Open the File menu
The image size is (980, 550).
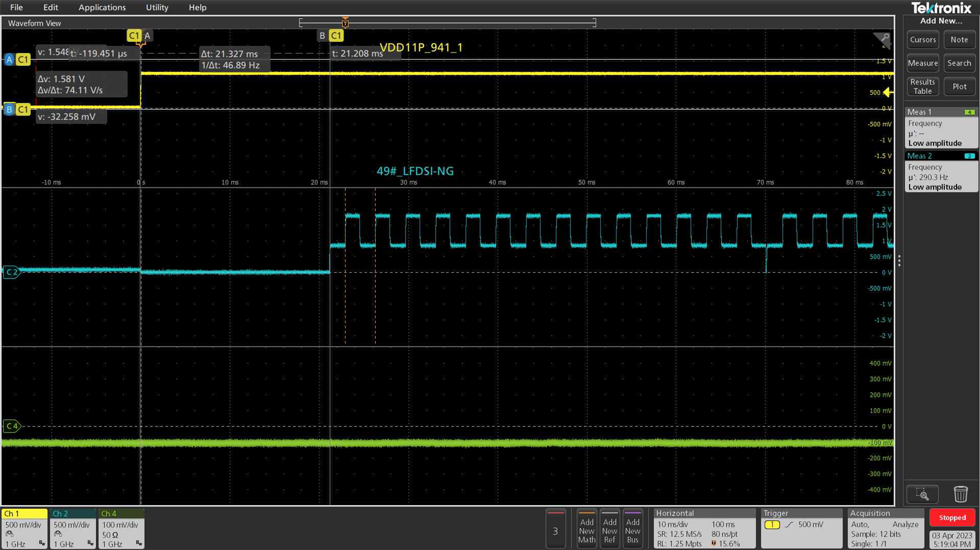[16, 7]
